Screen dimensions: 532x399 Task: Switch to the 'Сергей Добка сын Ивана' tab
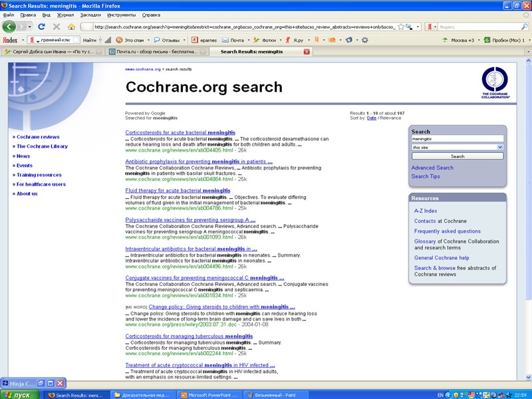[53, 52]
